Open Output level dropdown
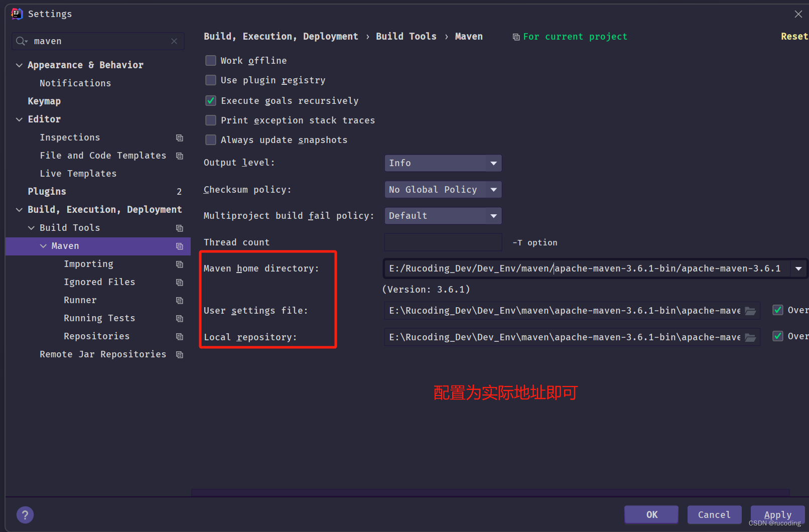This screenshot has width=809, height=532. (443, 163)
